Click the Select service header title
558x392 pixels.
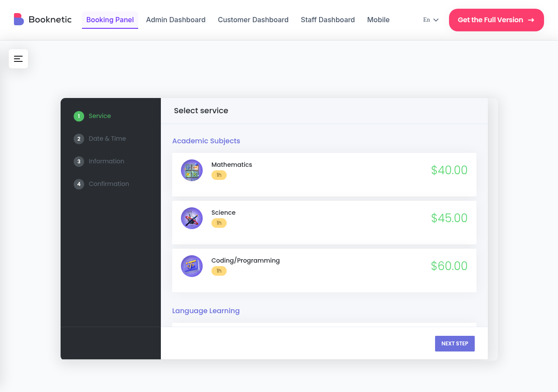click(x=201, y=111)
